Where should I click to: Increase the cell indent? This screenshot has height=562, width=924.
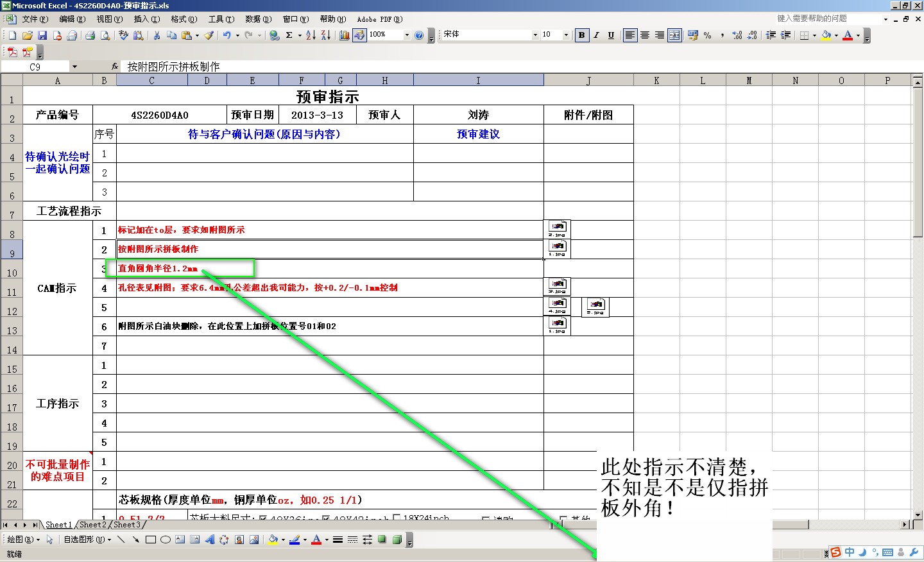click(x=786, y=35)
